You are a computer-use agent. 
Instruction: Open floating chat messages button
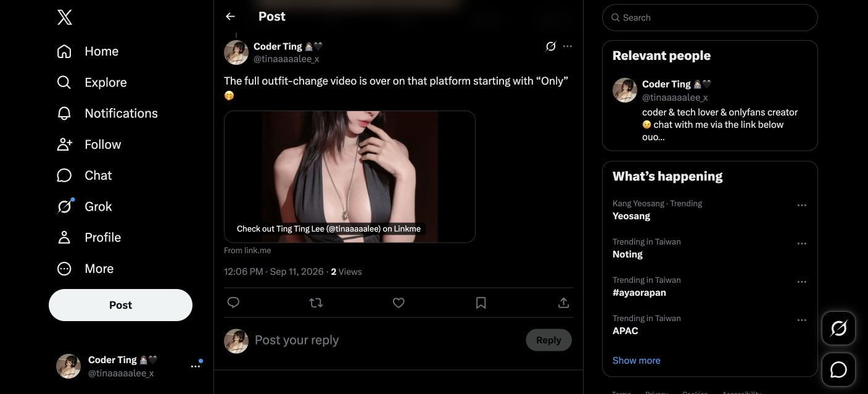pos(838,369)
